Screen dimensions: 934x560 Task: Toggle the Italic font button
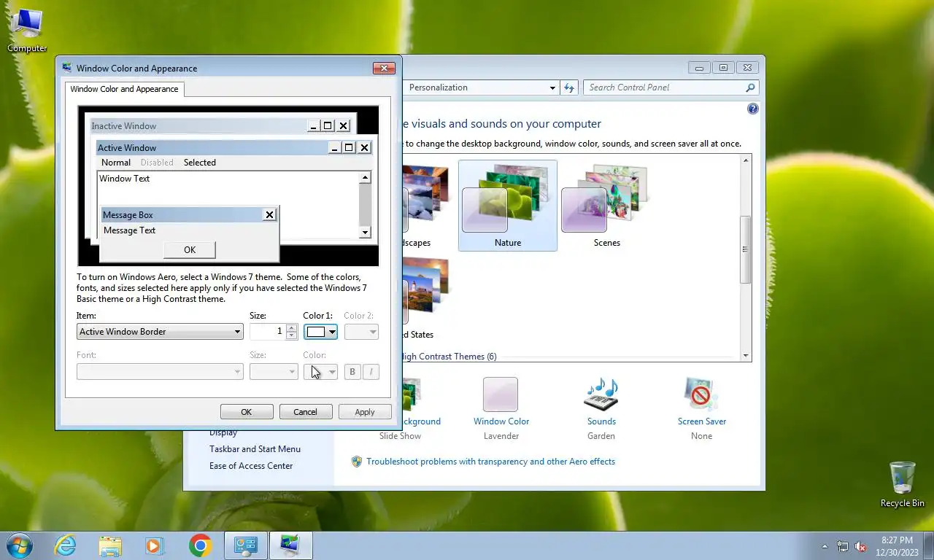pyautogui.click(x=371, y=371)
